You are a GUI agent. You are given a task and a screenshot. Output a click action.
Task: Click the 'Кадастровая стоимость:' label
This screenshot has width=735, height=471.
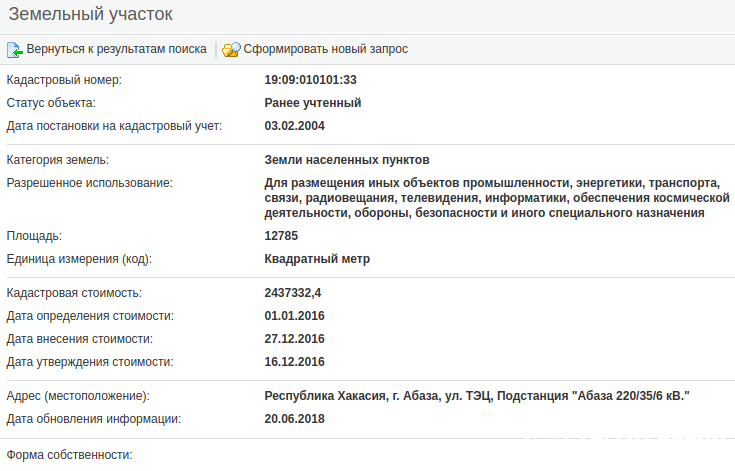pyautogui.click(x=74, y=293)
